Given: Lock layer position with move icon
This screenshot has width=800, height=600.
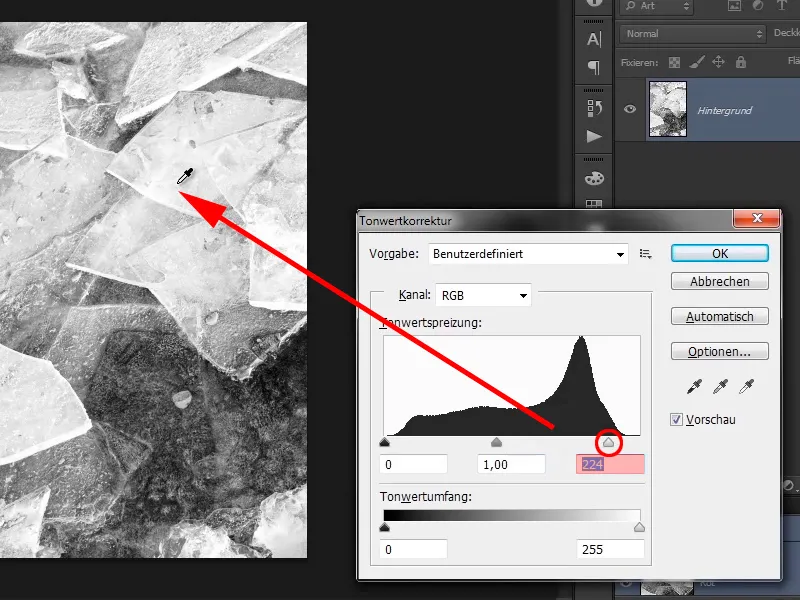Looking at the screenshot, I should [718, 62].
